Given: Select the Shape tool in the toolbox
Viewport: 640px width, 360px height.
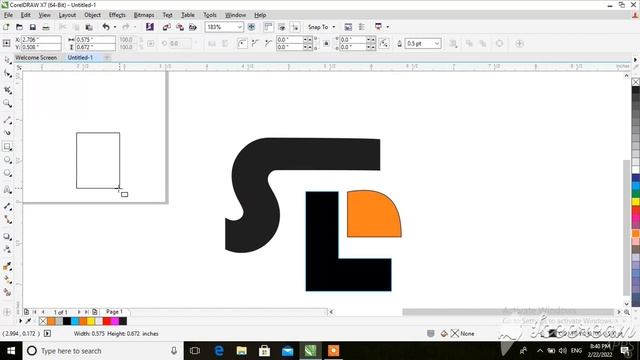Looking at the screenshot, I should point(7,74).
